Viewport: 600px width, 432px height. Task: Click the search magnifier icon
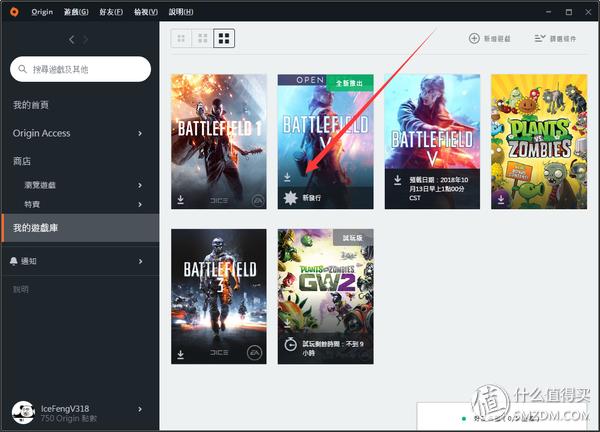(22, 69)
